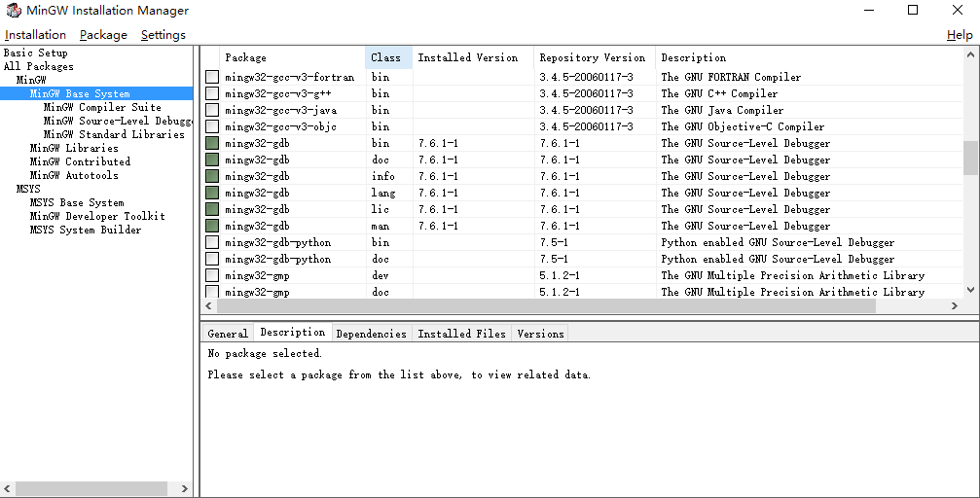Toggle checkbox for mingw32-gcc-v3-java bin
The height and width of the screenshot is (498, 980).
[x=212, y=110]
